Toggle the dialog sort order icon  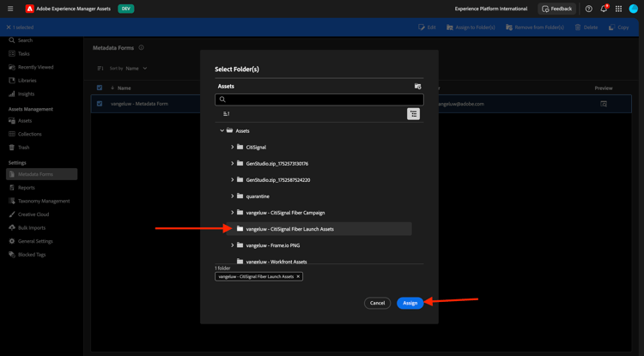click(227, 113)
